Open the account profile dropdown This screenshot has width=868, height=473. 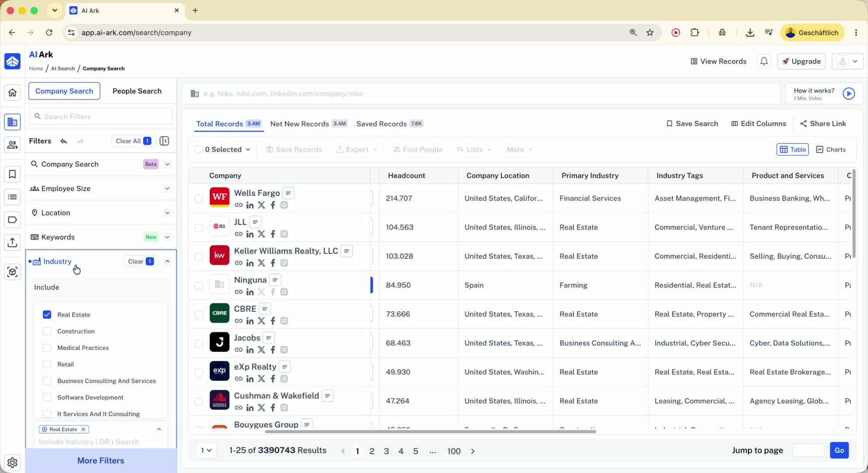847,61
